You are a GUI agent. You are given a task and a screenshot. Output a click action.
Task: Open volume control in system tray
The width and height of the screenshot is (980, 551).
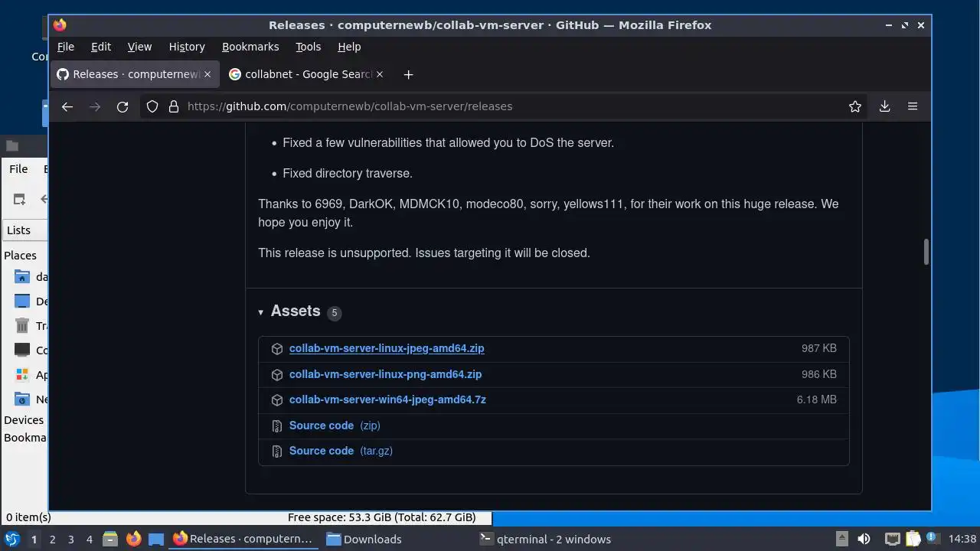pyautogui.click(x=864, y=539)
